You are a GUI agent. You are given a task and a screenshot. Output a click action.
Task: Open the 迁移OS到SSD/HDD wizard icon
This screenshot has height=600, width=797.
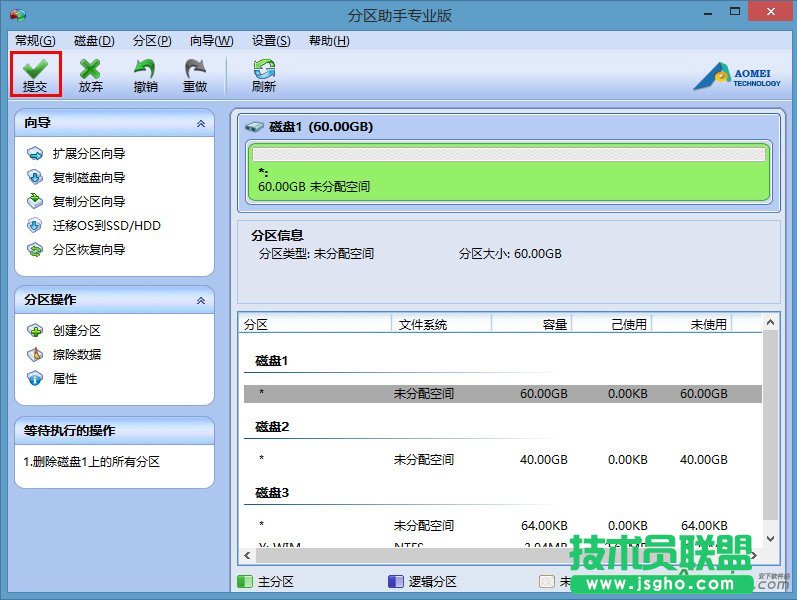(x=35, y=225)
